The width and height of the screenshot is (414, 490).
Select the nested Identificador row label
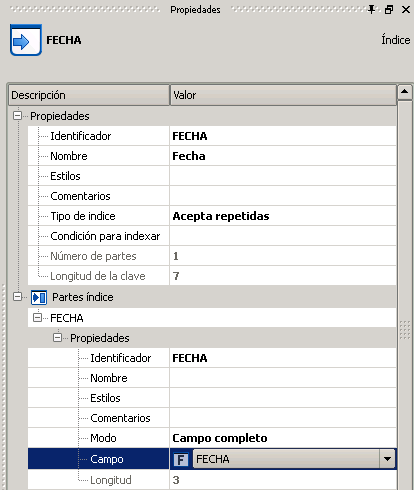[x=121, y=358]
